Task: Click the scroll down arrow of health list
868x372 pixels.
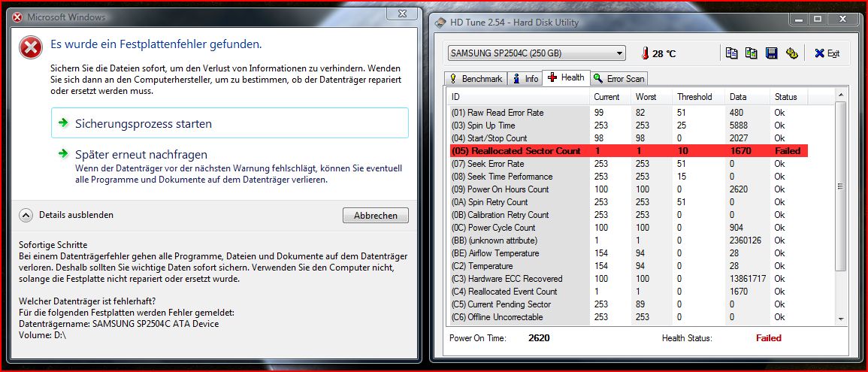Action: coord(840,319)
